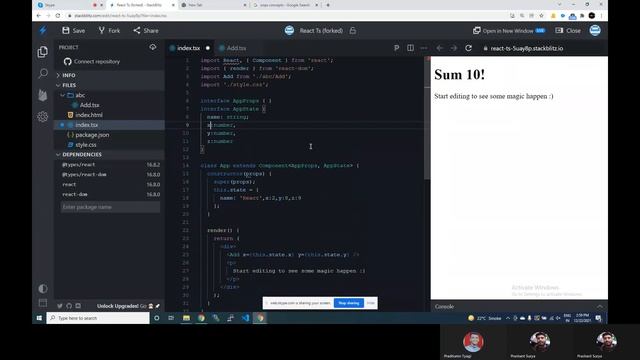Click Connect repository GitHub link
The width and height of the screenshot is (640, 360).
[92, 62]
